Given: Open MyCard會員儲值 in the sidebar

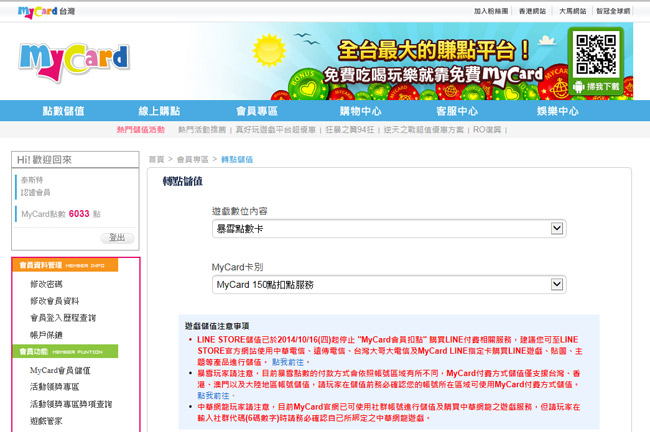Looking at the screenshot, I should tap(60, 370).
